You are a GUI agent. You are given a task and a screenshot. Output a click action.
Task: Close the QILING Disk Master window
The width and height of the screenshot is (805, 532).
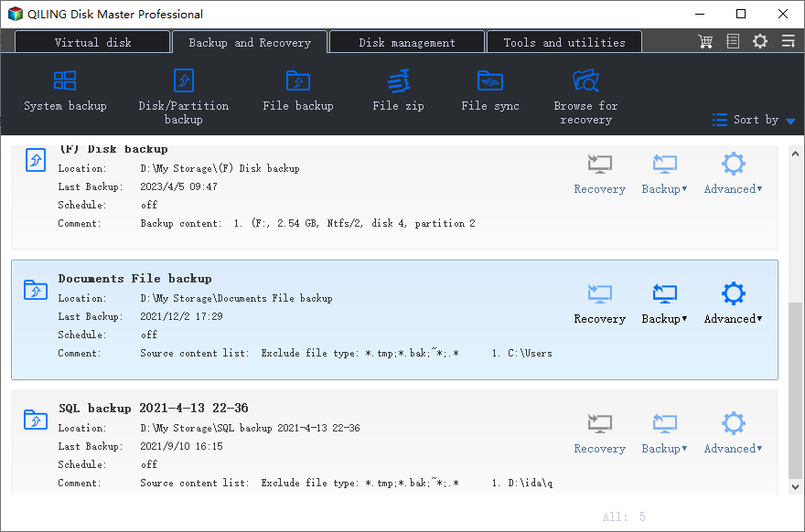click(783, 14)
